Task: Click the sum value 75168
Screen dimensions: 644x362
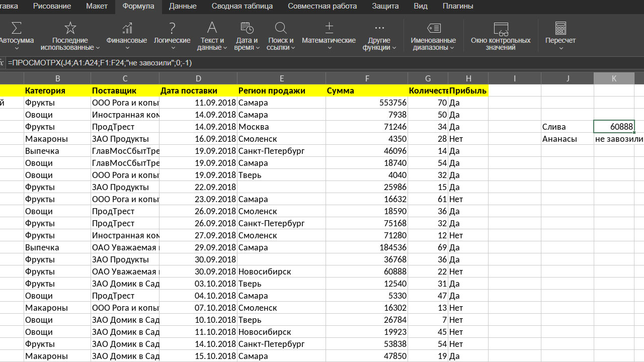Action: [367, 223]
